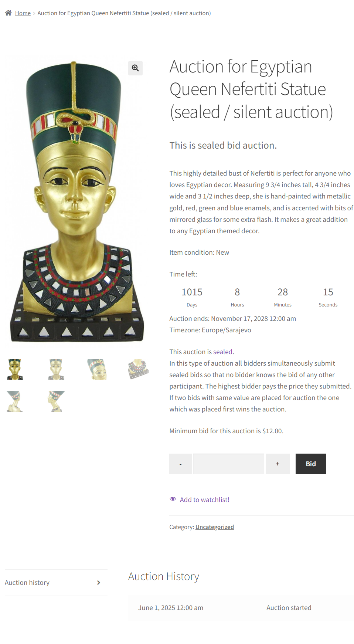This screenshot has height=644, width=354.
Task: Zoom product image with magnifier icon
Action: (135, 68)
